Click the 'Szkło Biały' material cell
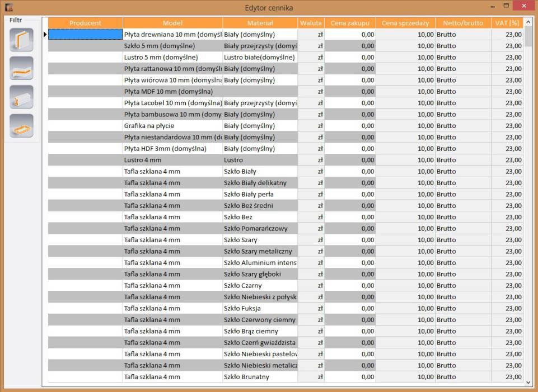 pos(260,171)
